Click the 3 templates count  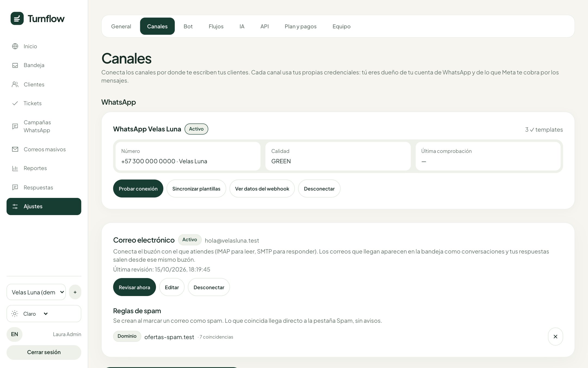click(x=544, y=130)
